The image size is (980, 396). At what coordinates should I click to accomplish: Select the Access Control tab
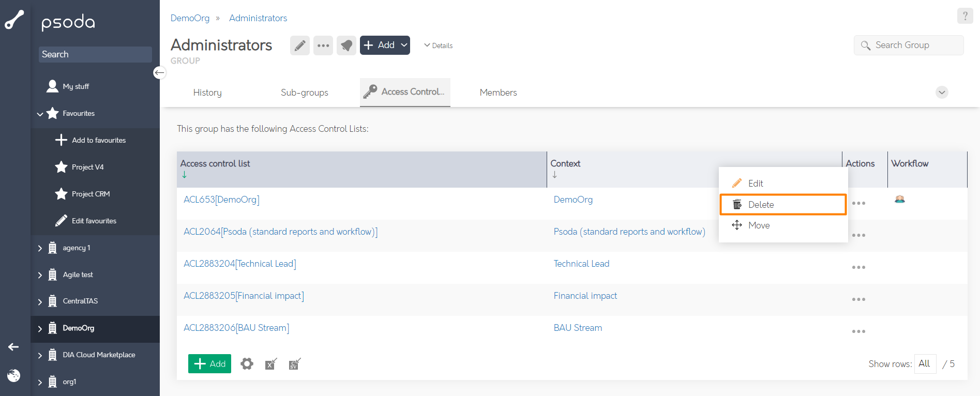point(405,92)
